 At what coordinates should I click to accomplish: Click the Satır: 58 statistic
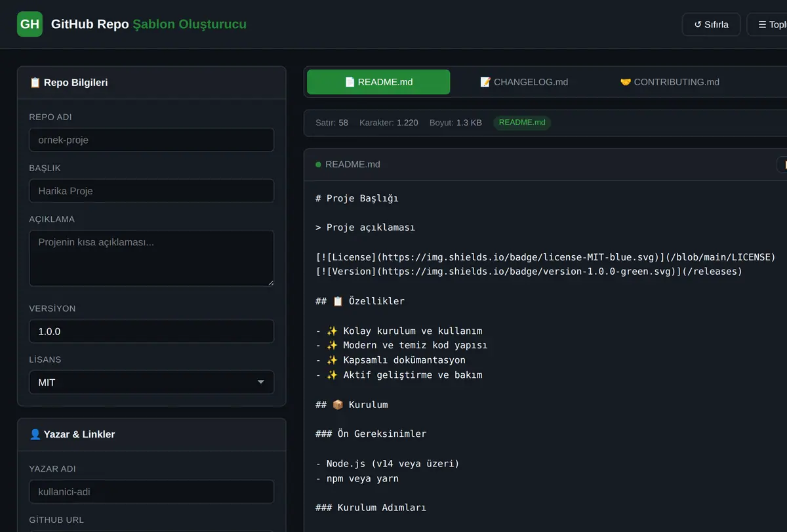[x=332, y=123]
